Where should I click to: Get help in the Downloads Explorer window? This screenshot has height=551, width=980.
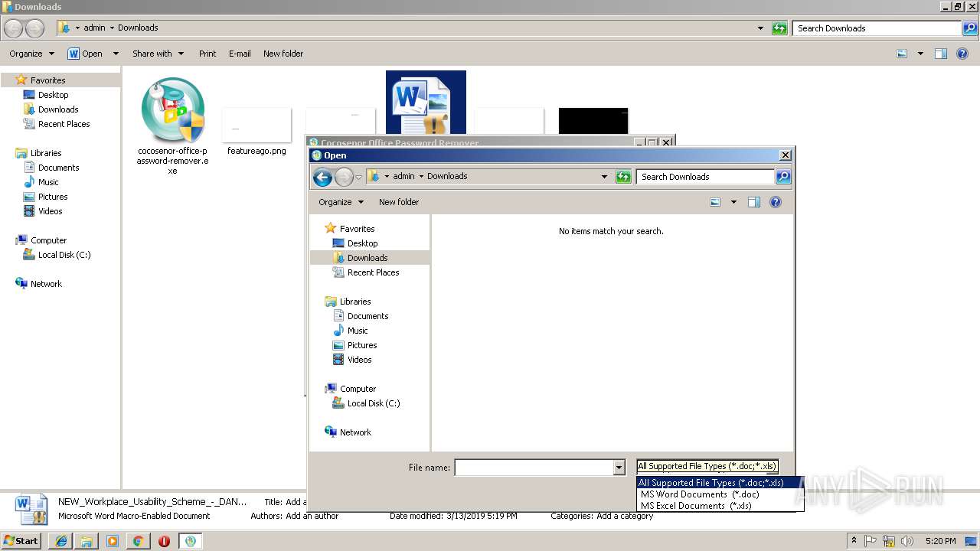962,54
